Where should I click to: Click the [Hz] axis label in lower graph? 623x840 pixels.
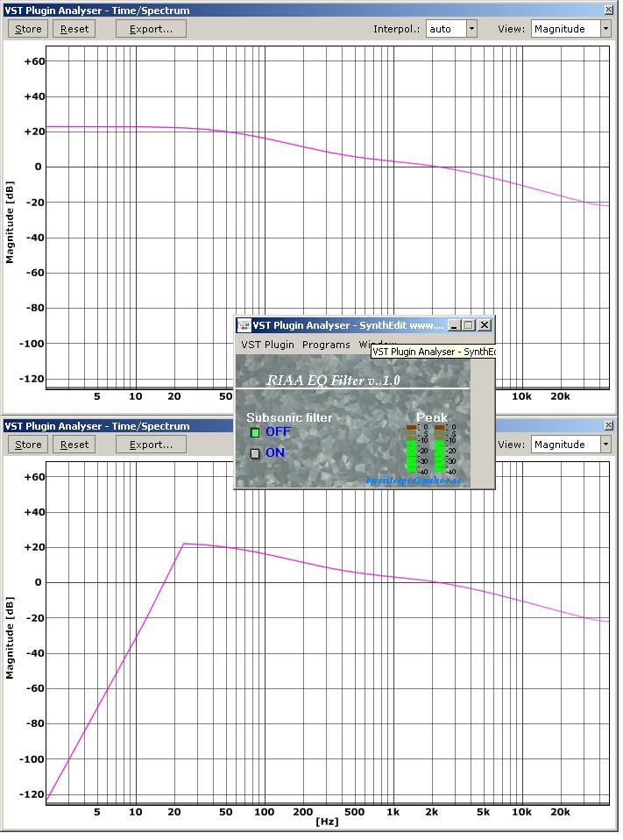click(327, 822)
